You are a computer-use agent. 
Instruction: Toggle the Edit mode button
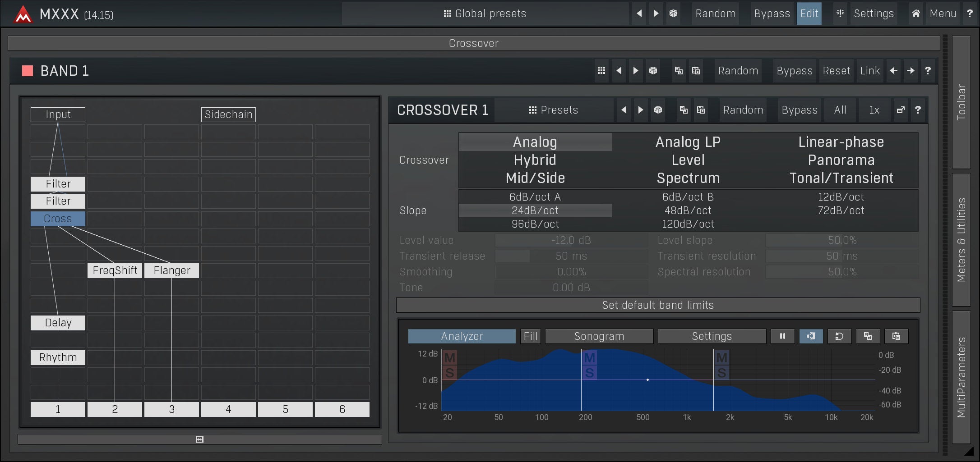(809, 14)
